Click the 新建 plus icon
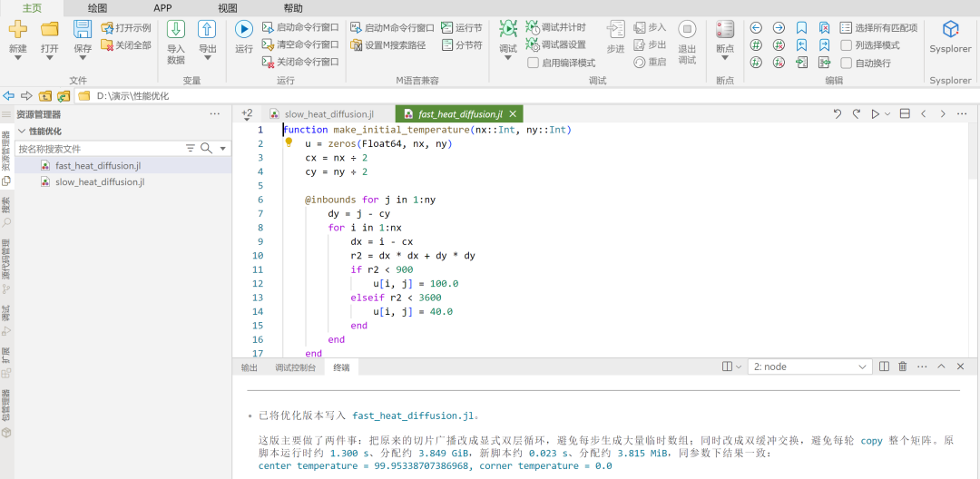 point(17,29)
